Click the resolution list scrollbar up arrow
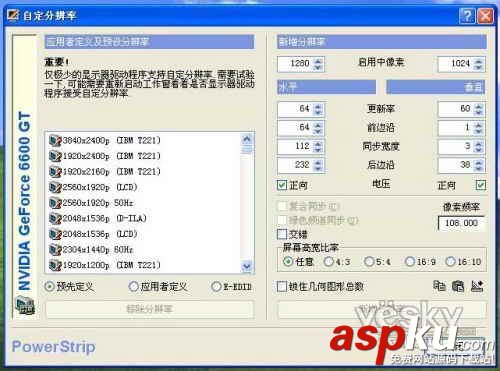 click(247, 139)
